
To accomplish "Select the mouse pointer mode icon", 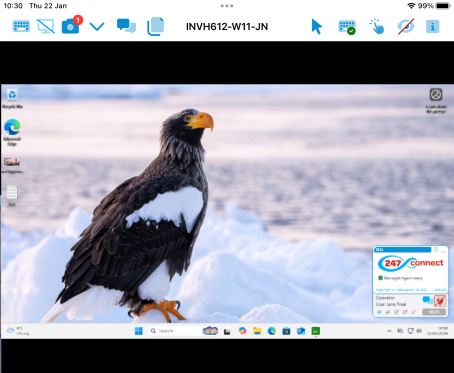I will pos(317,26).
